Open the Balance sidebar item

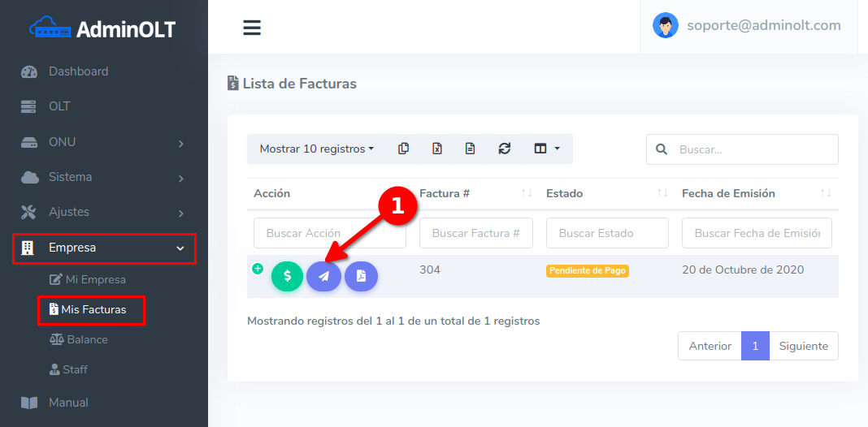[x=87, y=339]
